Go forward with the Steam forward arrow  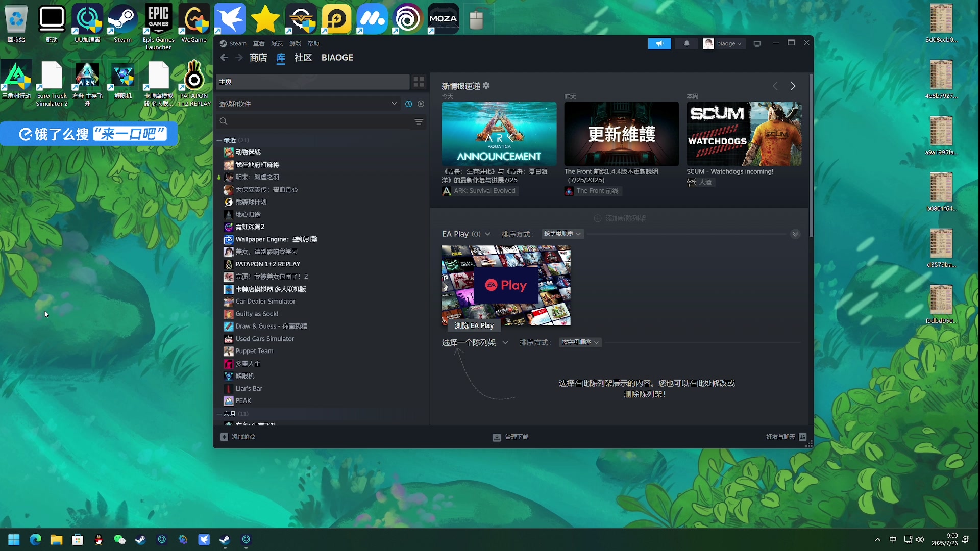[x=239, y=58]
